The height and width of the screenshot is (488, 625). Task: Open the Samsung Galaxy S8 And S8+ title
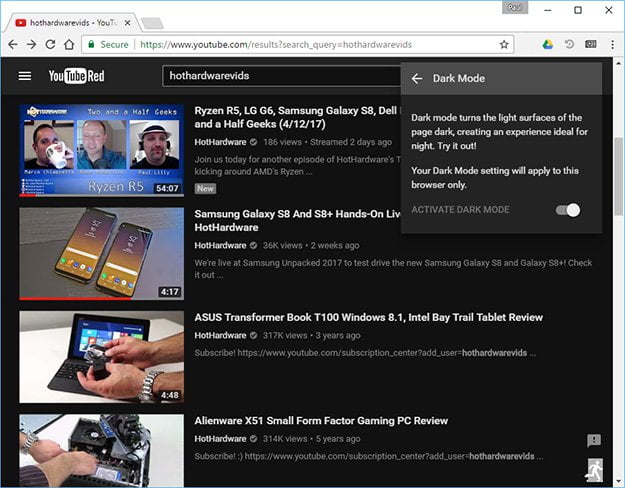point(297,220)
